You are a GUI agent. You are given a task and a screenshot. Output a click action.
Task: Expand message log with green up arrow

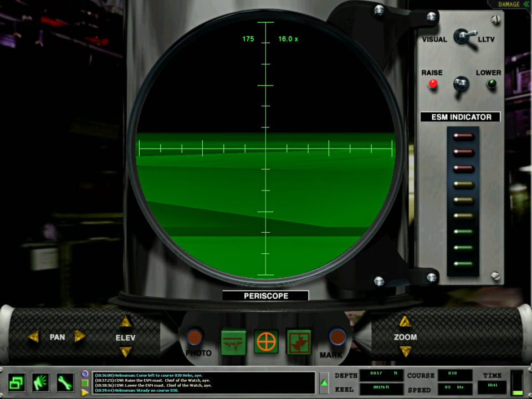click(x=324, y=382)
